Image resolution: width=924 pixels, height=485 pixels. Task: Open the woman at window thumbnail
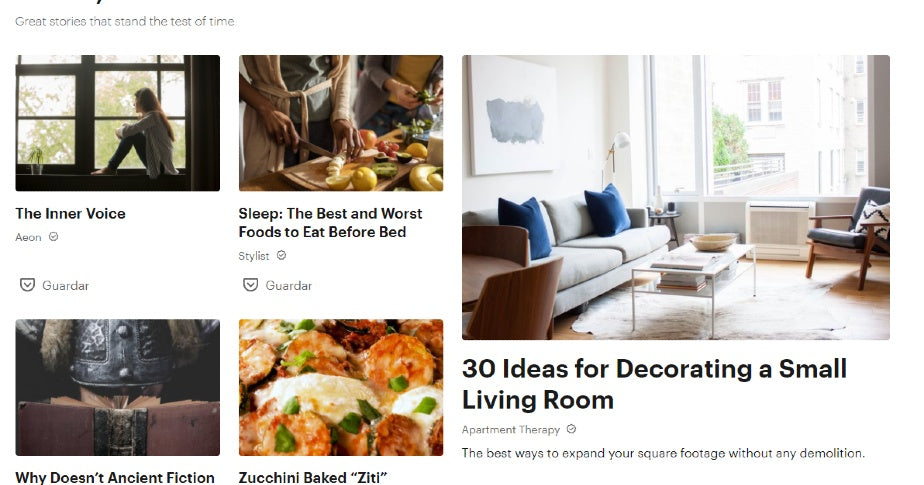[x=118, y=123]
